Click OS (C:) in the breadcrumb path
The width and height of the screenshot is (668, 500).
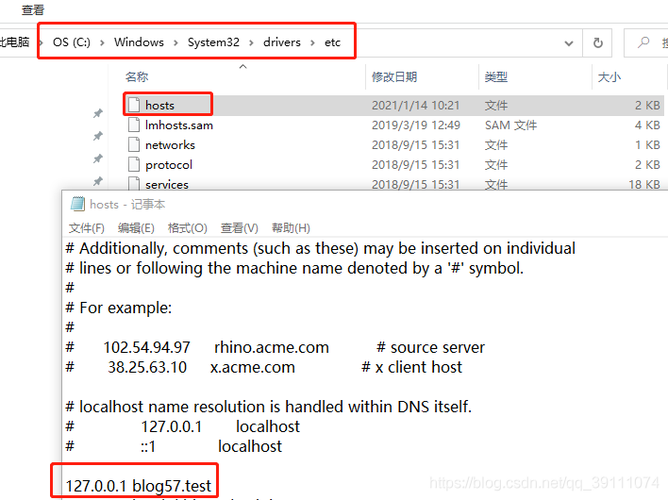(x=72, y=42)
